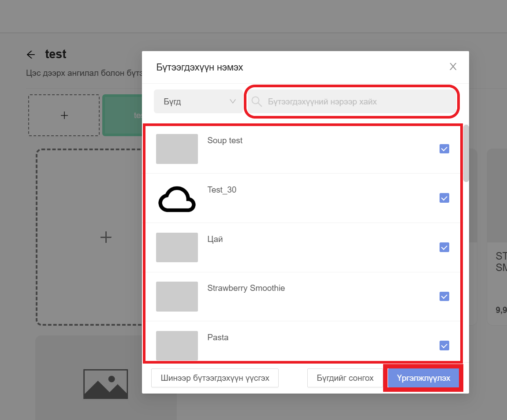This screenshot has width=507, height=420.
Task: Click the plus icon in large dashed box
Action: pyautogui.click(x=106, y=238)
